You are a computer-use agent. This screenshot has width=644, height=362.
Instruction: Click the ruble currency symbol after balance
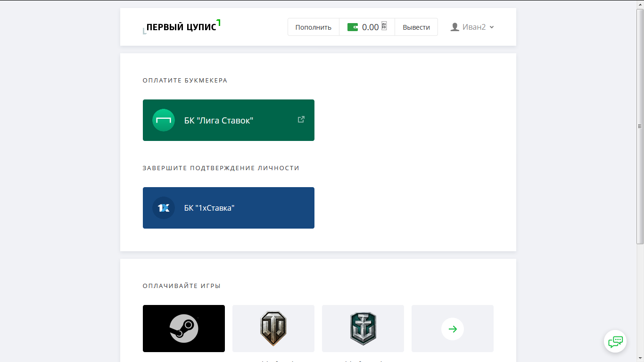tap(384, 26)
